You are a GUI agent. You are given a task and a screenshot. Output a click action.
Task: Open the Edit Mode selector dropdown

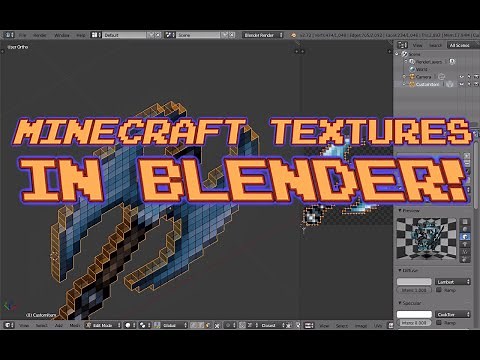[103, 325]
